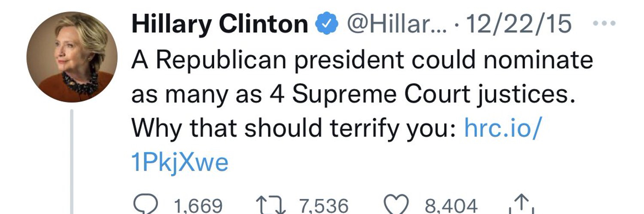Open the hrc.io/ hyperlink

501,128
